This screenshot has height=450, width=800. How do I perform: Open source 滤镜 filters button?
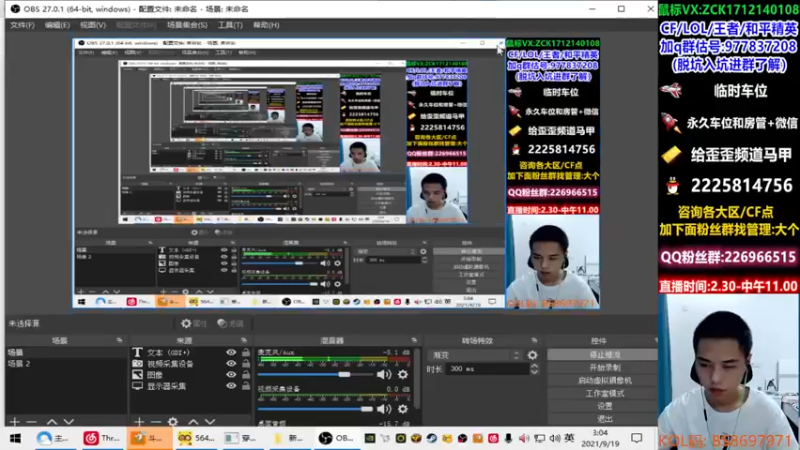230,323
